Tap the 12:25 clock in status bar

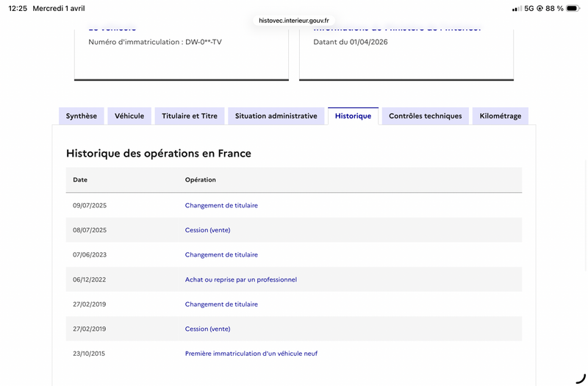(x=18, y=8)
